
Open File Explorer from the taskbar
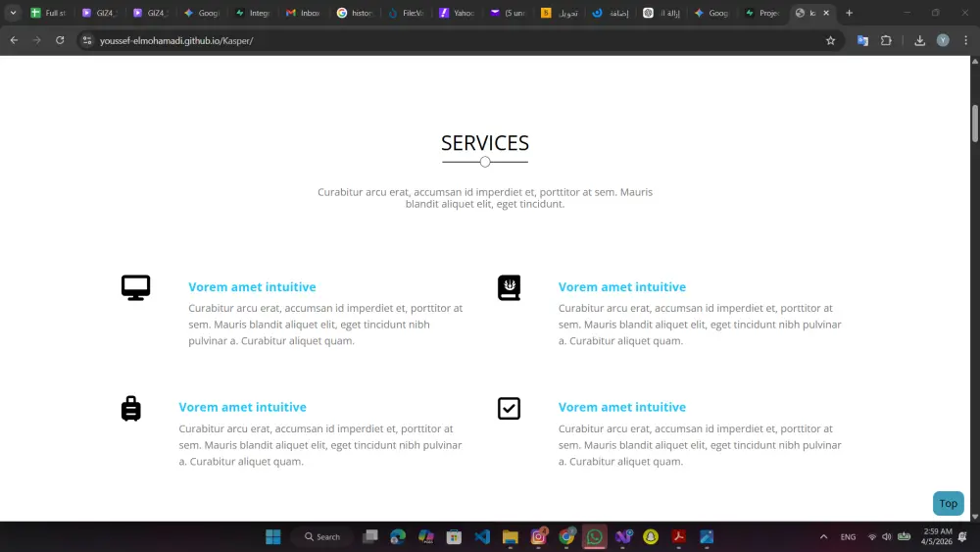510,537
